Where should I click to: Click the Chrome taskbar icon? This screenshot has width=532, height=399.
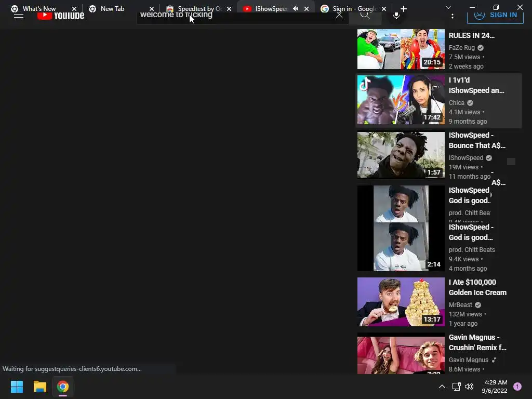[x=63, y=387]
